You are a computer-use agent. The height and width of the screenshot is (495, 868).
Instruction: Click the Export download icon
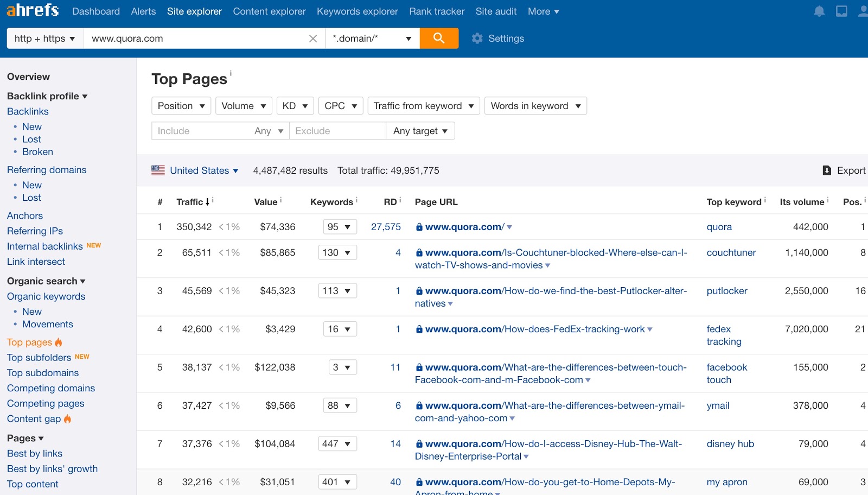click(x=826, y=170)
